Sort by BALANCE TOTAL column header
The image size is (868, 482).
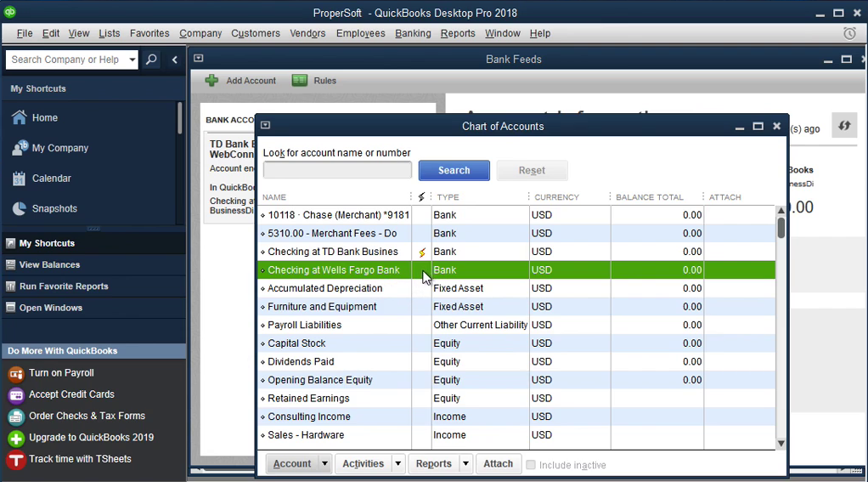(x=650, y=197)
